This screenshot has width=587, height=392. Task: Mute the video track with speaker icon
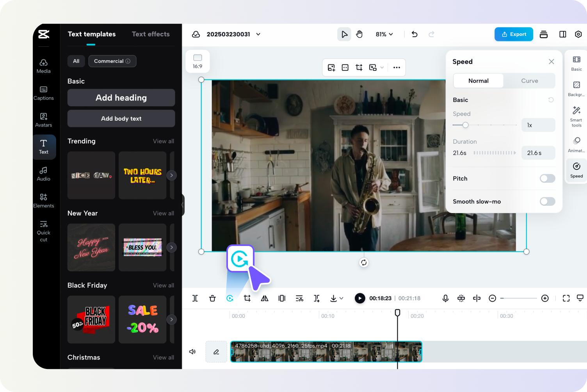pos(192,352)
